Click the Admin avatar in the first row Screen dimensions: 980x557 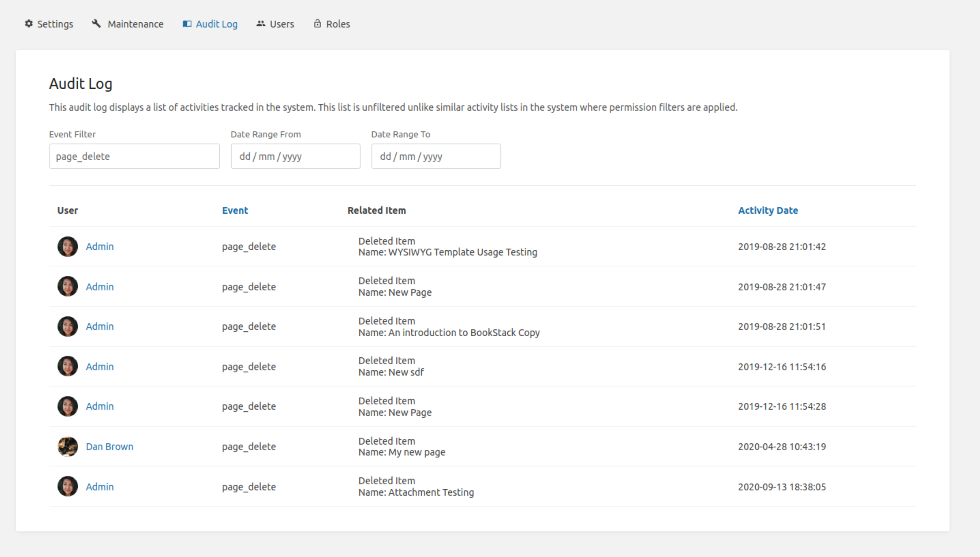[67, 246]
